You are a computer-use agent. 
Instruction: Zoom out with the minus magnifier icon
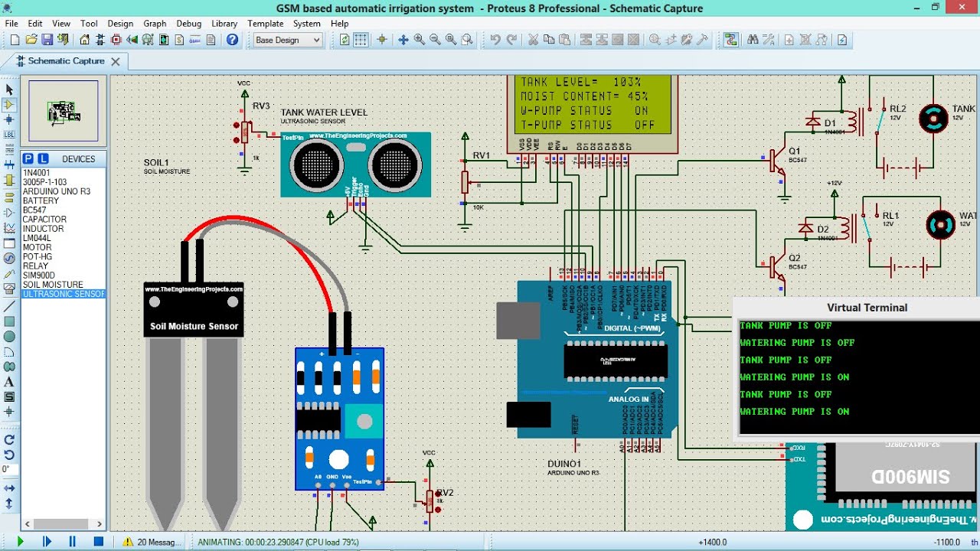[x=435, y=40]
